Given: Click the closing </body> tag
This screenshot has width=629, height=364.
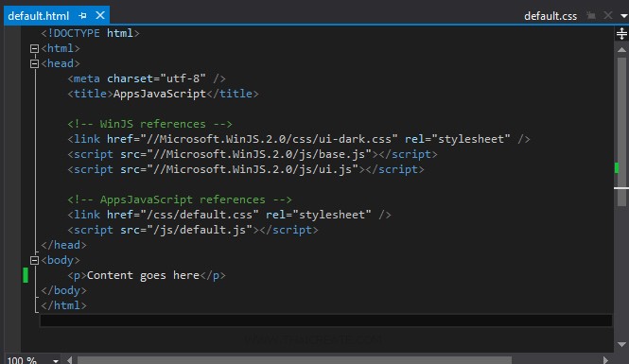Looking at the screenshot, I should [63, 290].
